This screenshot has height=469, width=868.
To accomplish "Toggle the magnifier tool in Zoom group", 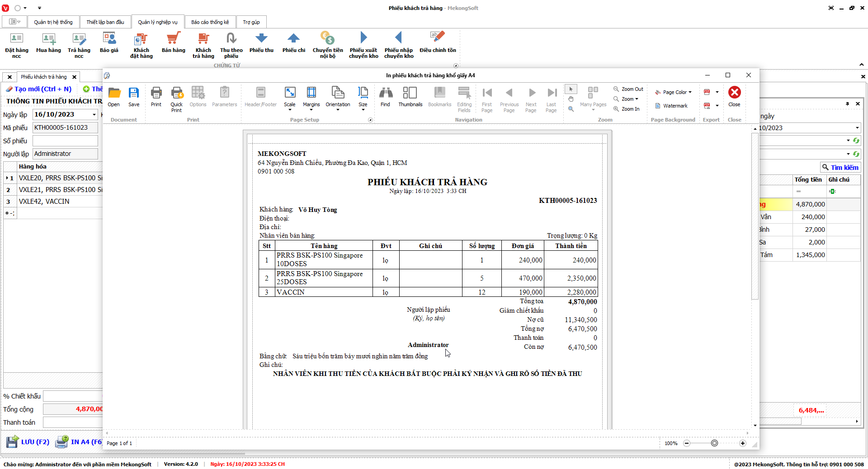I will tap(571, 109).
